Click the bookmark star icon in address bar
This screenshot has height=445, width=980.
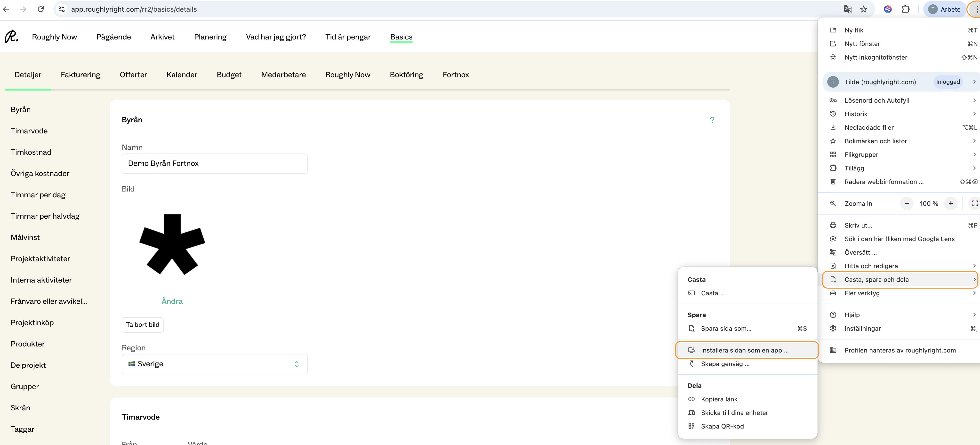[x=864, y=9]
